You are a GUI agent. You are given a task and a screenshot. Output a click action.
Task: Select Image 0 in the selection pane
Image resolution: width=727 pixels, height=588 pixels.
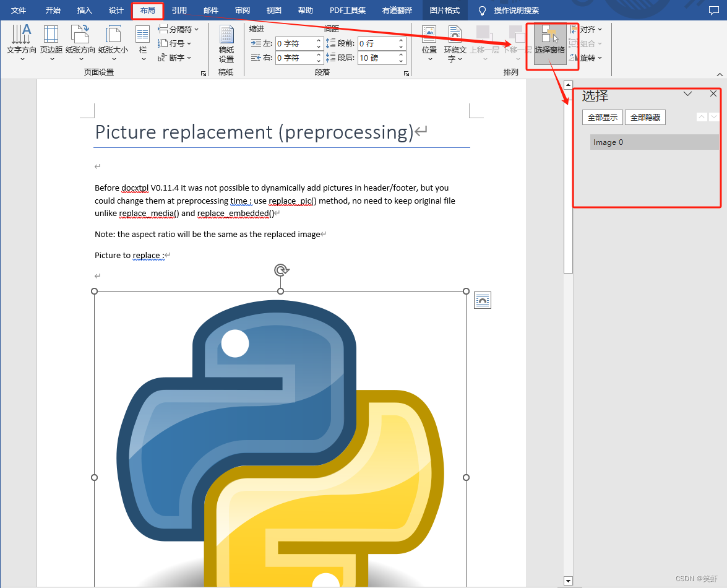pos(654,142)
